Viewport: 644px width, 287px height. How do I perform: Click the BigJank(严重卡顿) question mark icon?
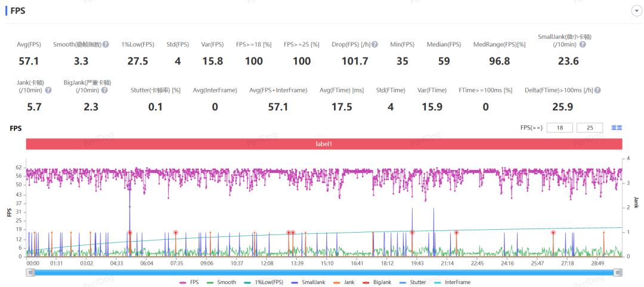(x=104, y=90)
